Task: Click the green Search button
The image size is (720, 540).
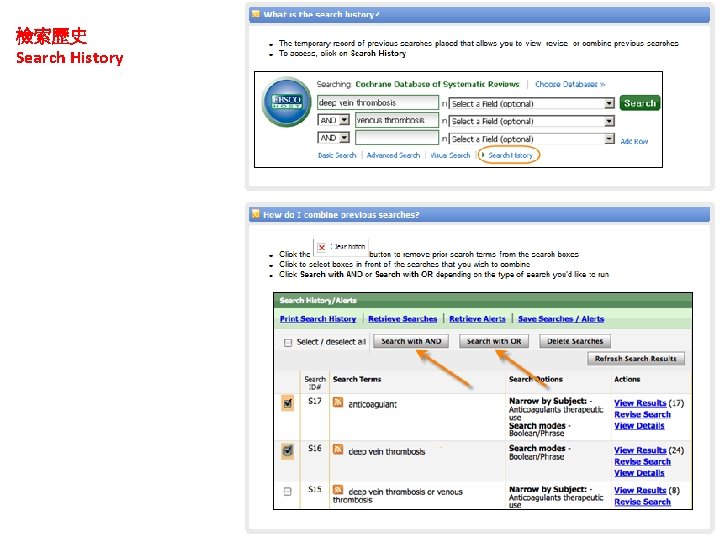Action: click(640, 103)
